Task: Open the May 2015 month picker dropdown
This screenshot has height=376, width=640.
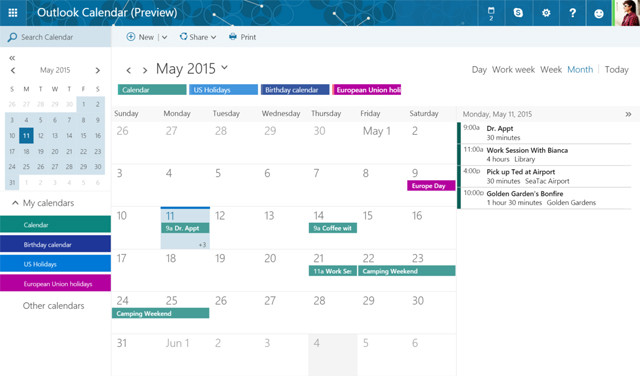Action: pyautogui.click(x=224, y=67)
